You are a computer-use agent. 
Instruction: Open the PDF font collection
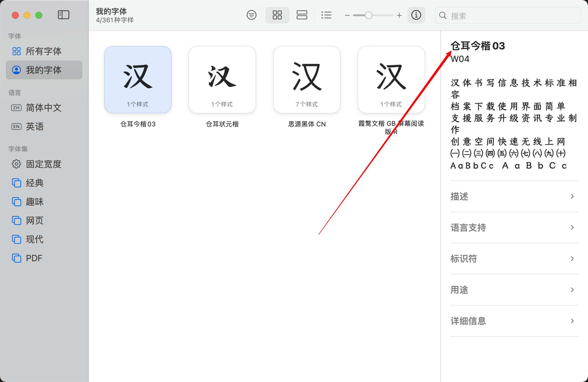(x=44, y=258)
